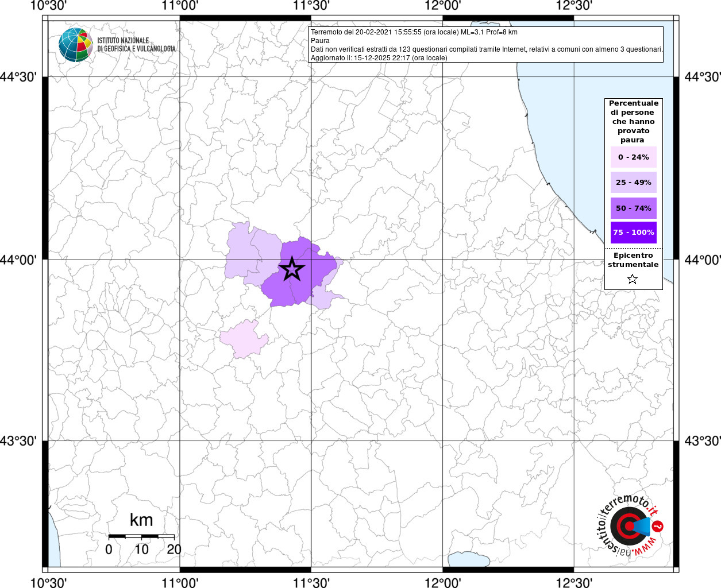
Task: Click the top axis label 10°30'
Action: [x=48, y=6]
